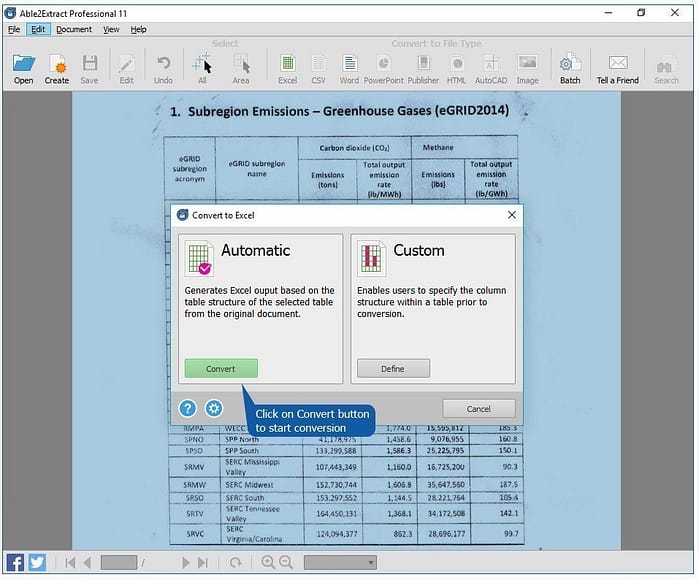
Task: Convert to CSV from the toolbar
Action: pyautogui.click(x=318, y=69)
